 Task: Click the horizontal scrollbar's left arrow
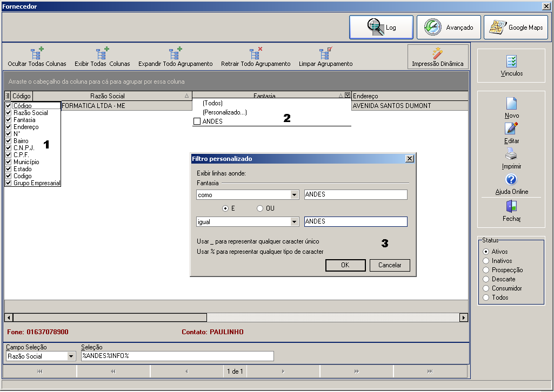click(9, 317)
